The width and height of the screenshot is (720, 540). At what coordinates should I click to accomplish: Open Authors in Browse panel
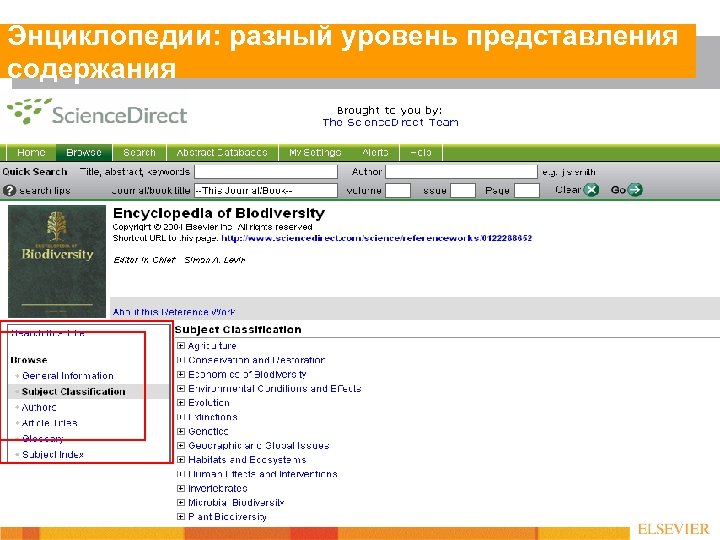point(39,407)
